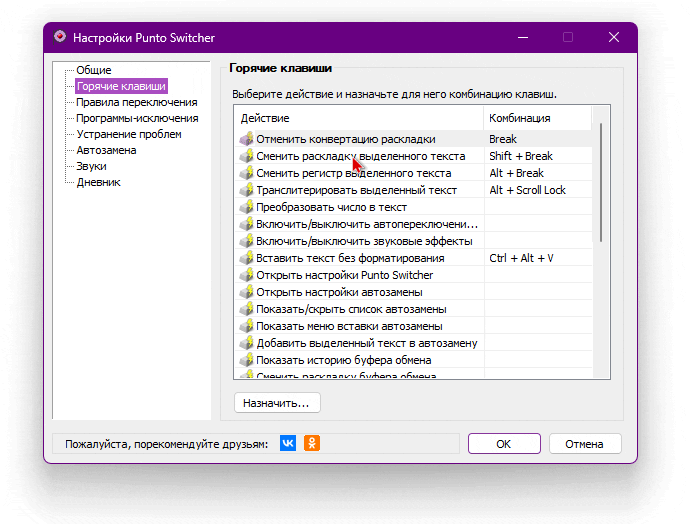Click the Alt + Break combination cell
The height and width of the screenshot is (524, 690).
[538, 173]
